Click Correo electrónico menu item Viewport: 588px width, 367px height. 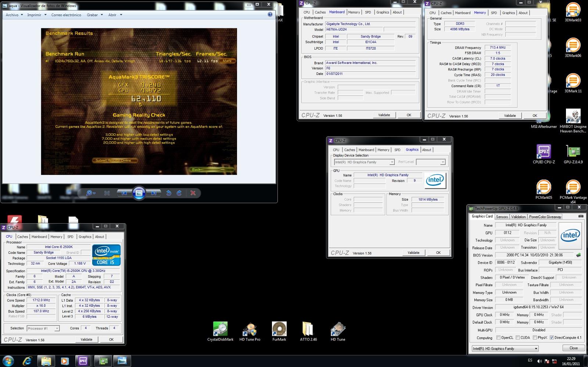[x=66, y=15]
